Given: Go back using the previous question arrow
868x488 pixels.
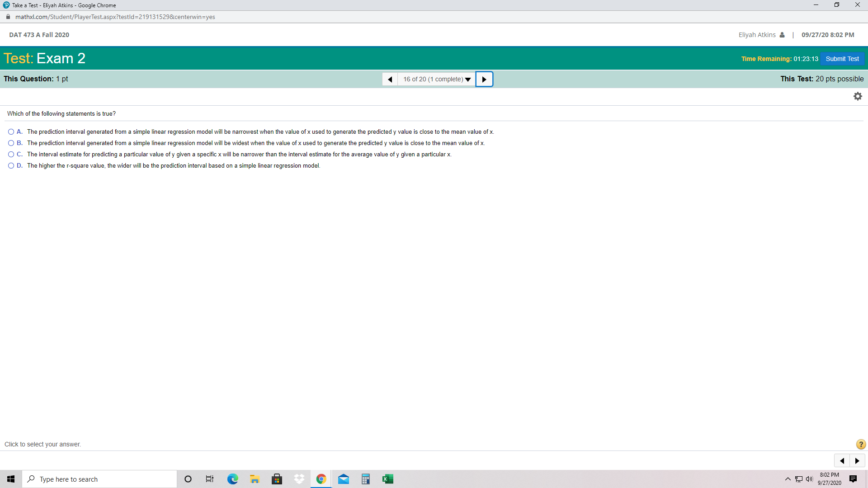Looking at the screenshot, I should point(390,79).
